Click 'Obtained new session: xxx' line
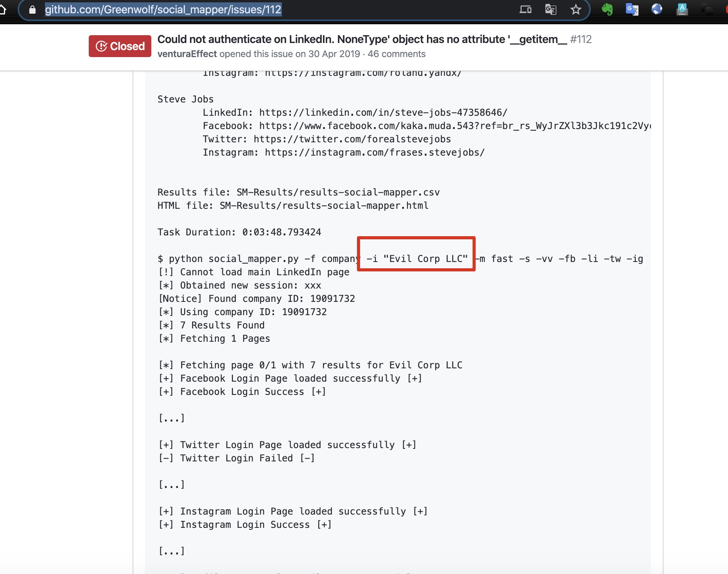The height and width of the screenshot is (574, 728). (x=239, y=285)
